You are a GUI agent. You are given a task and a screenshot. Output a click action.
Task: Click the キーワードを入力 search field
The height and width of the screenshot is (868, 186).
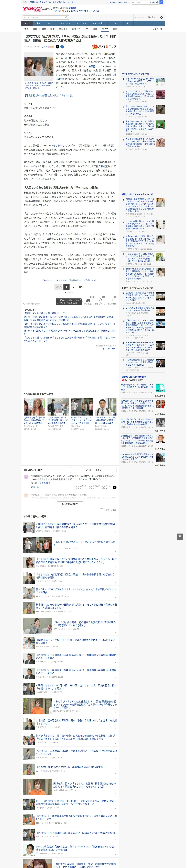point(44,18)
